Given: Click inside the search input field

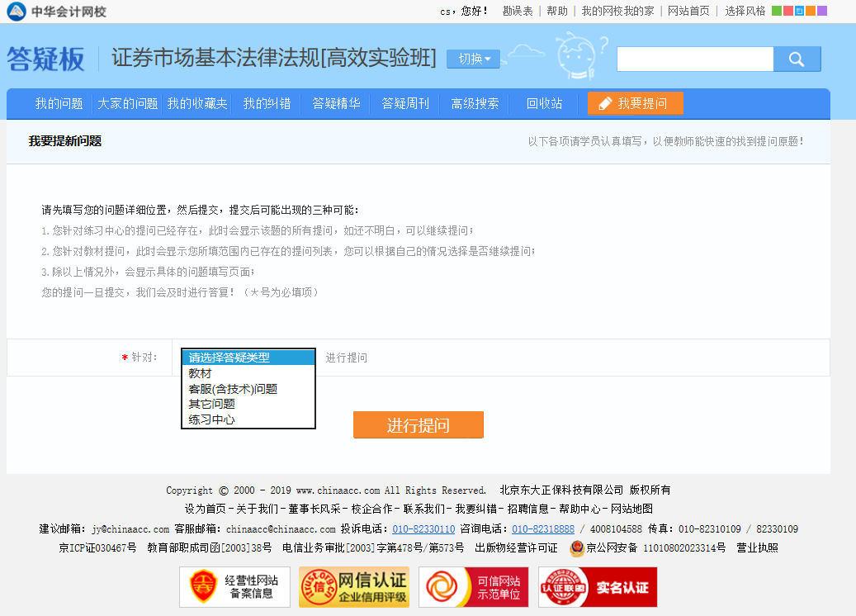Looking at the screenshot, I should pos(695,59).
